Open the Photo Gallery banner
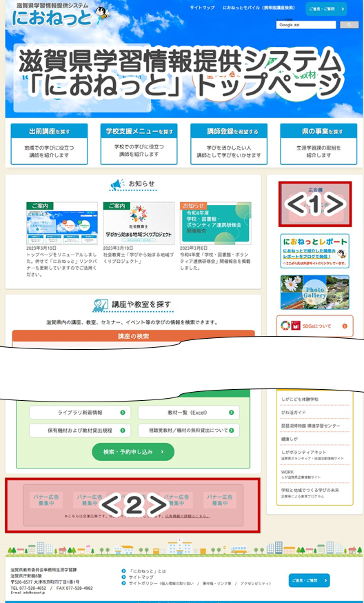This screenshot has width=364, height=603. 315,293
